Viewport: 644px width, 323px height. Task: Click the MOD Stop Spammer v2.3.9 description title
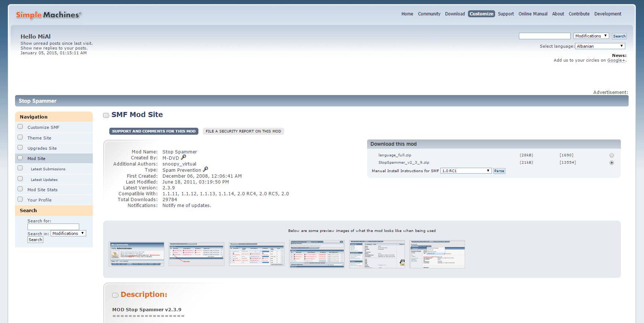[x=147, y=309]
